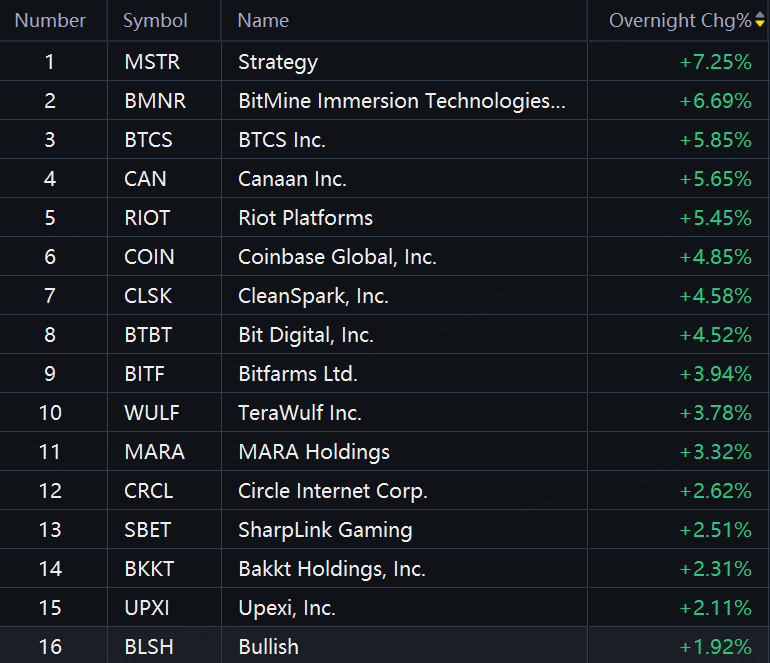
Task: Click the SBET symbol
Action: click(x=148, y=530)
